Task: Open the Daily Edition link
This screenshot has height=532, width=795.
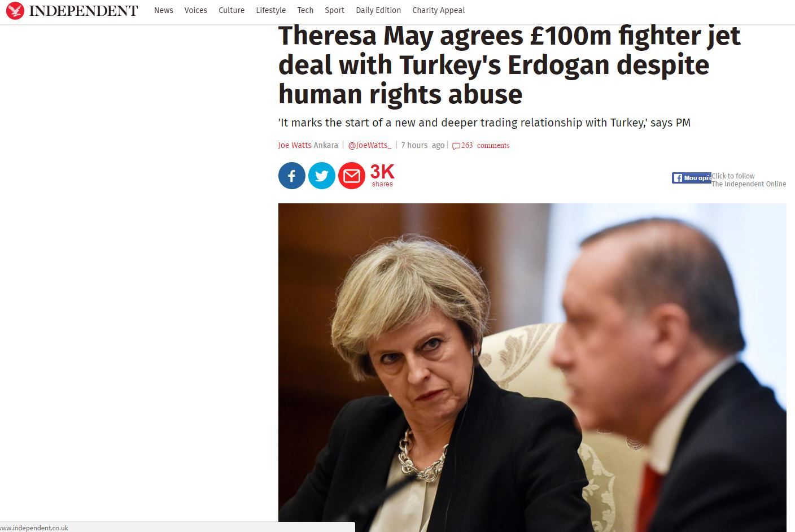Action: click(378, 10)
